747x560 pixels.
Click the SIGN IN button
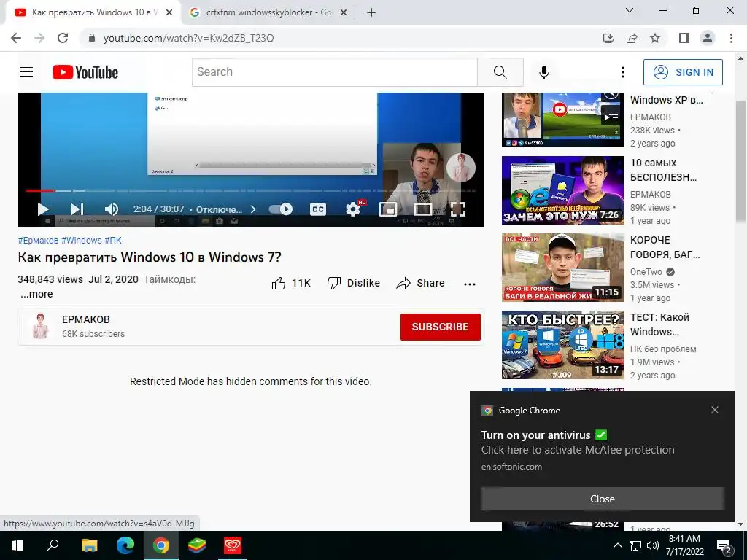tap(683, 72)
